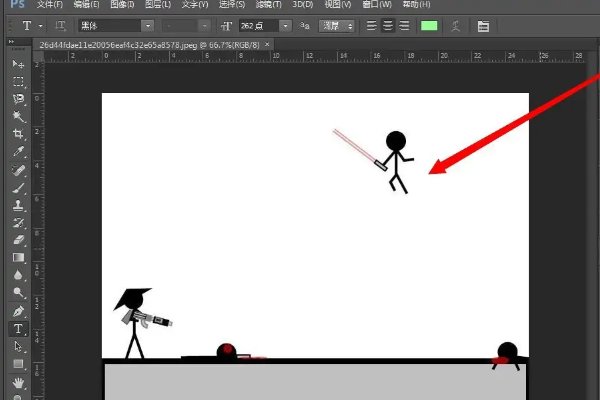This screenshot has height=400, width=600.
Task: Choose the Eyedropper tool
Action: click(18, 152)
